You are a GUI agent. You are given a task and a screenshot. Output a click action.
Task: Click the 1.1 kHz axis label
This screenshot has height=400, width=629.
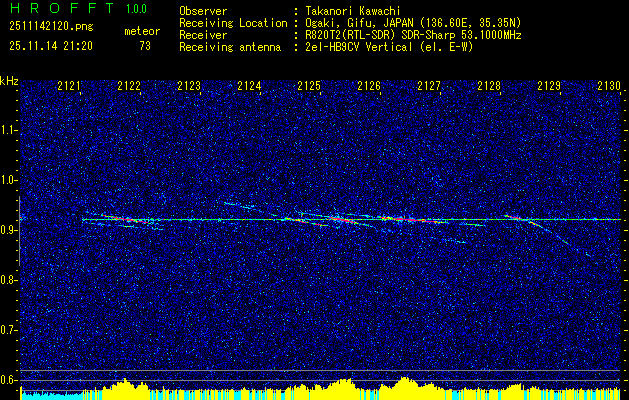point(9,130)
